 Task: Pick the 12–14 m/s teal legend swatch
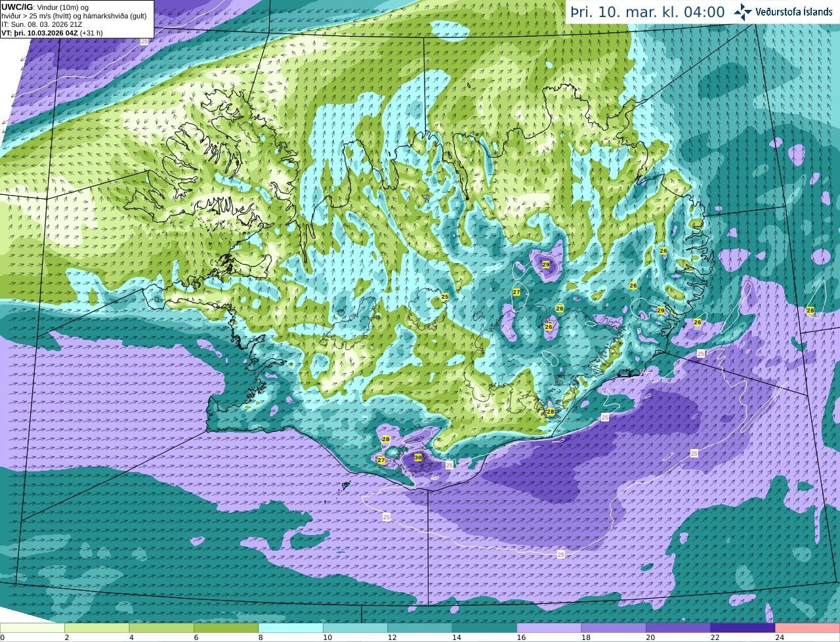click(420, 628)
